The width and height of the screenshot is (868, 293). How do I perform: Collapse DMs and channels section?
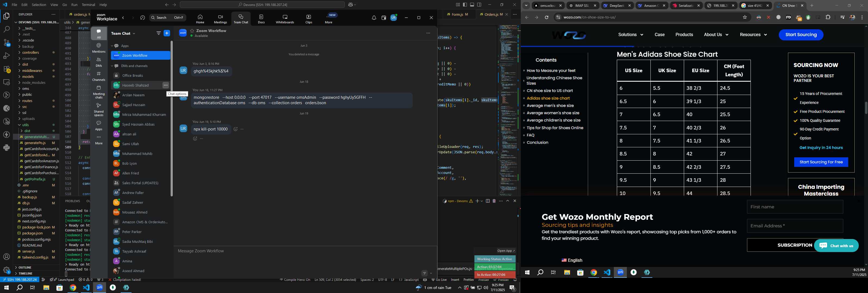pyautogui.click(x=112, y=66)
